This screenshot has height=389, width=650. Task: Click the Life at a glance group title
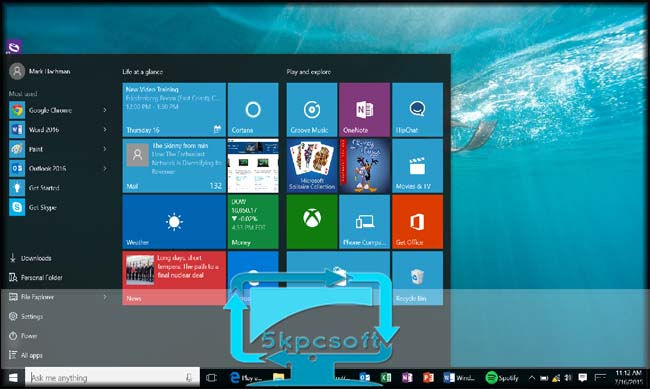pyautogui.click(x=142, y=72)
